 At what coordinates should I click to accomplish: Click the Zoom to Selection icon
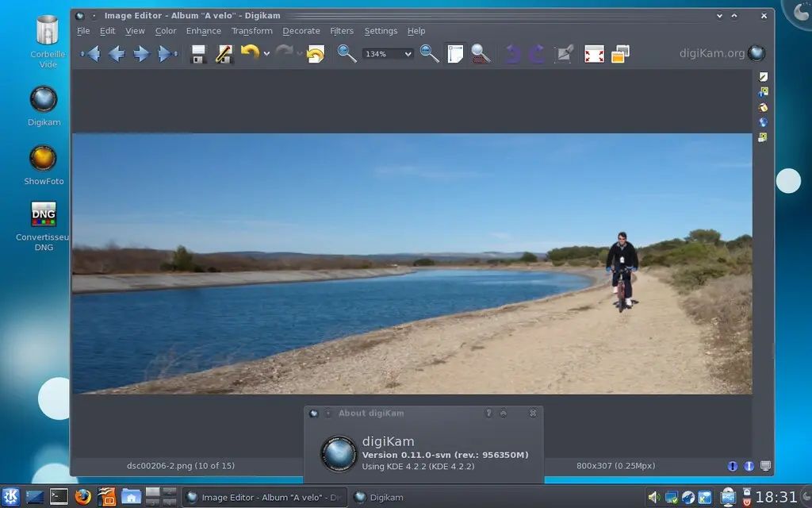481,53
